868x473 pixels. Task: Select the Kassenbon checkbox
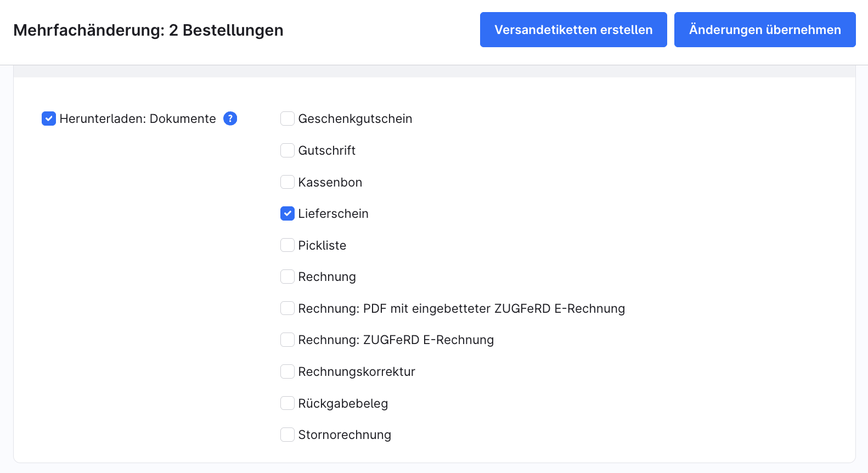pos(288,182)
